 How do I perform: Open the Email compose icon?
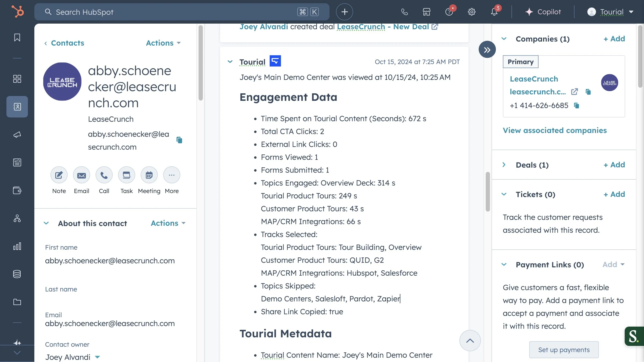point(82,175)
